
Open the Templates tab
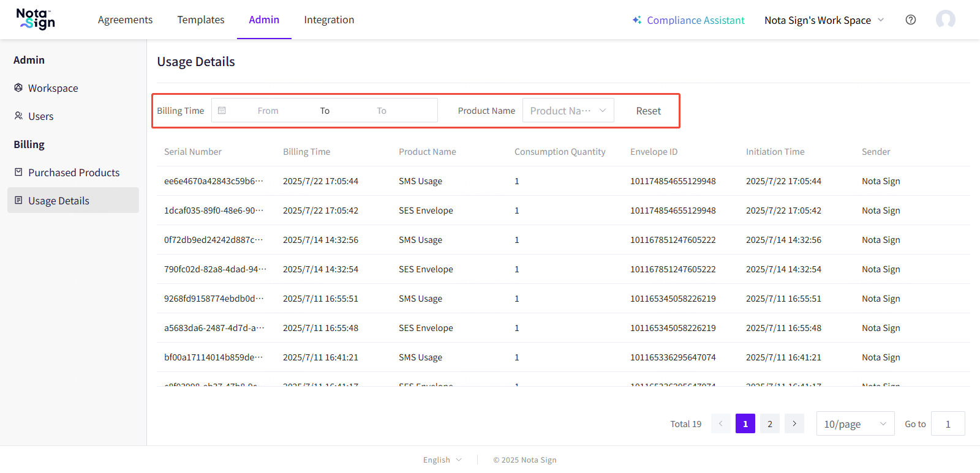[x=201, y=20]
